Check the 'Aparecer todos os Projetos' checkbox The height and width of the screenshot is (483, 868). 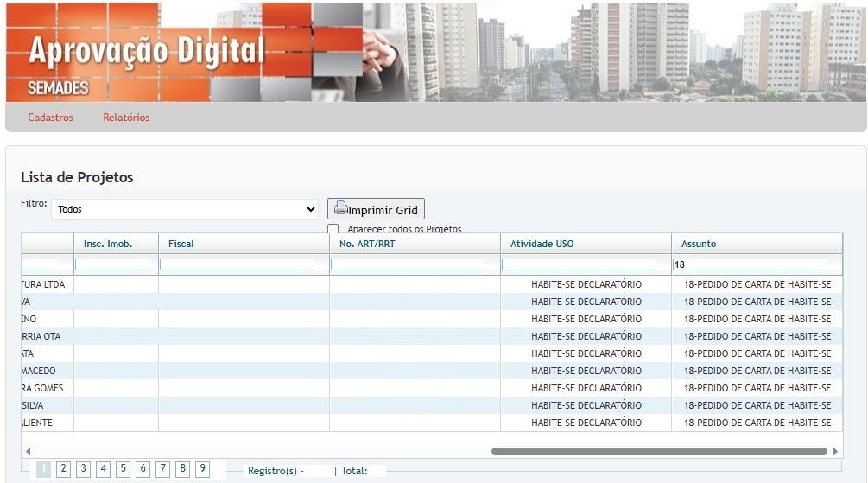[333, 230]
